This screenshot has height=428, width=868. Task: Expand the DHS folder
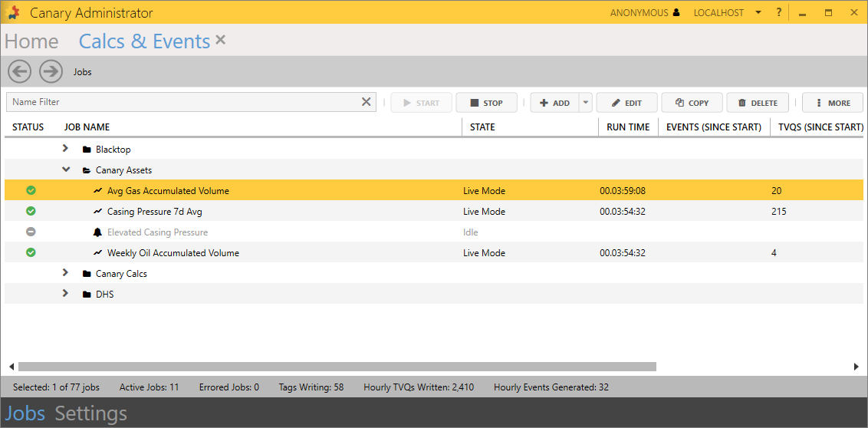tap(65, 294)
